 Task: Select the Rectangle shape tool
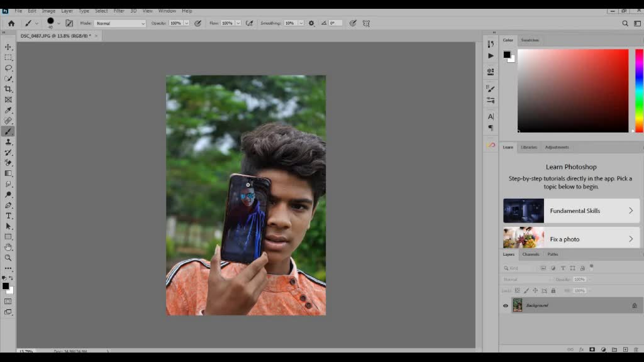pyautogui.click(x=8, y=237)
